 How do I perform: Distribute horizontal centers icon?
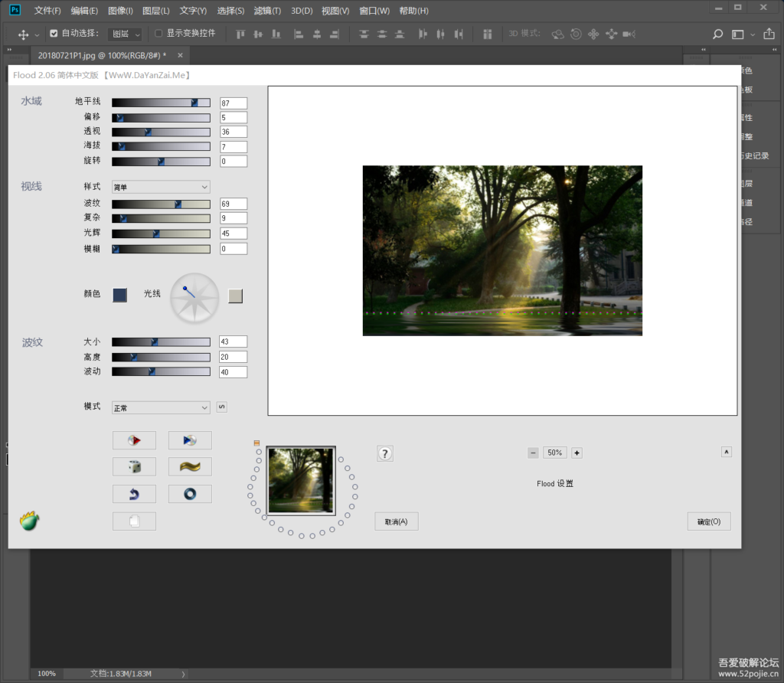[x=440, y=34]
